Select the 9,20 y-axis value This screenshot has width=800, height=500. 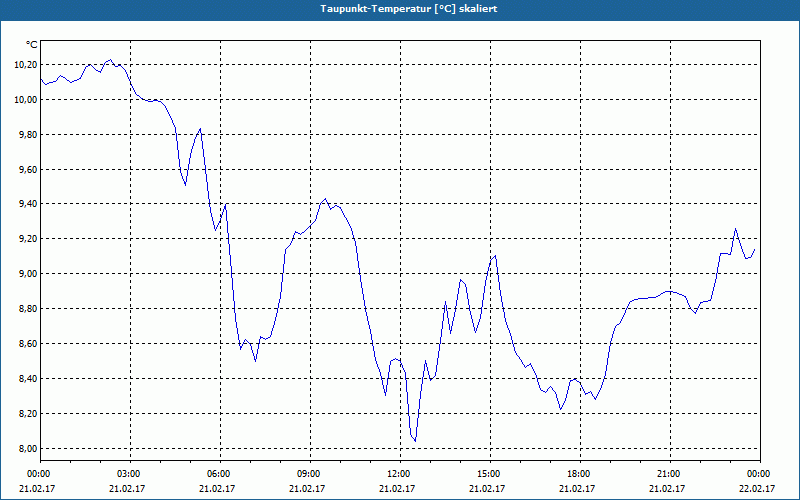[x=30, y=239]
